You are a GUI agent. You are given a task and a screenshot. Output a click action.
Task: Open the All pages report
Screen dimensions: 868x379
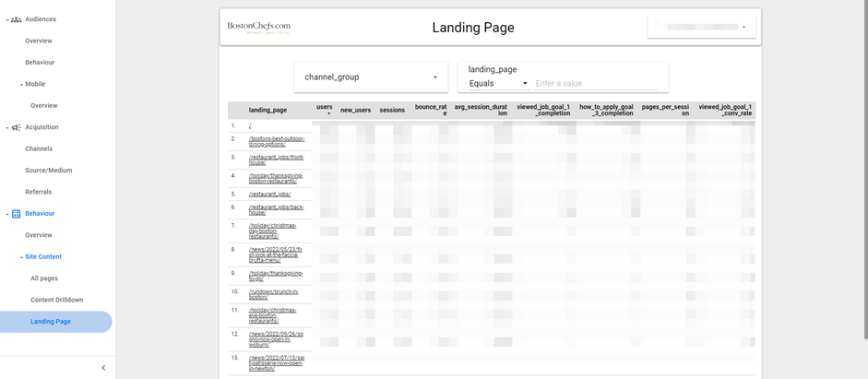pyautogui.click(x=44, y=278)
